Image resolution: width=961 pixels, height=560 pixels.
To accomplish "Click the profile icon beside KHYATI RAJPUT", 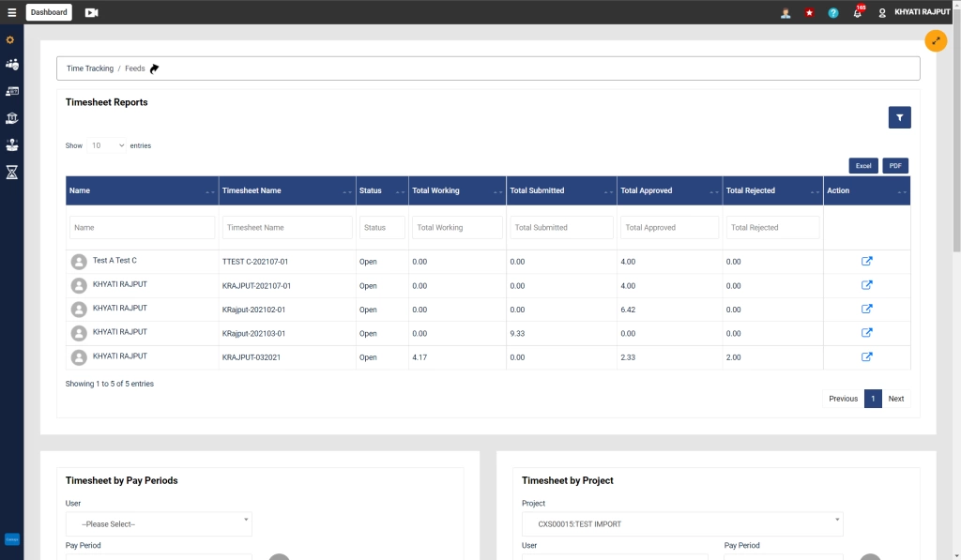I will (x=882, y=13).
